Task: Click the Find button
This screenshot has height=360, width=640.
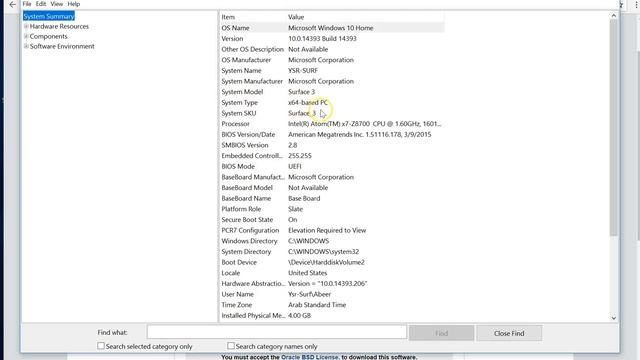Action: pyautogui.click(x=442, y=333)
